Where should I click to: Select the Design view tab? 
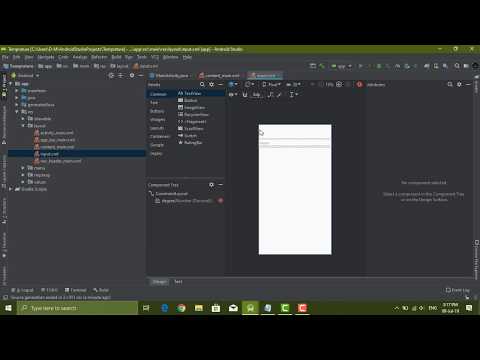[x=159, y=282]
